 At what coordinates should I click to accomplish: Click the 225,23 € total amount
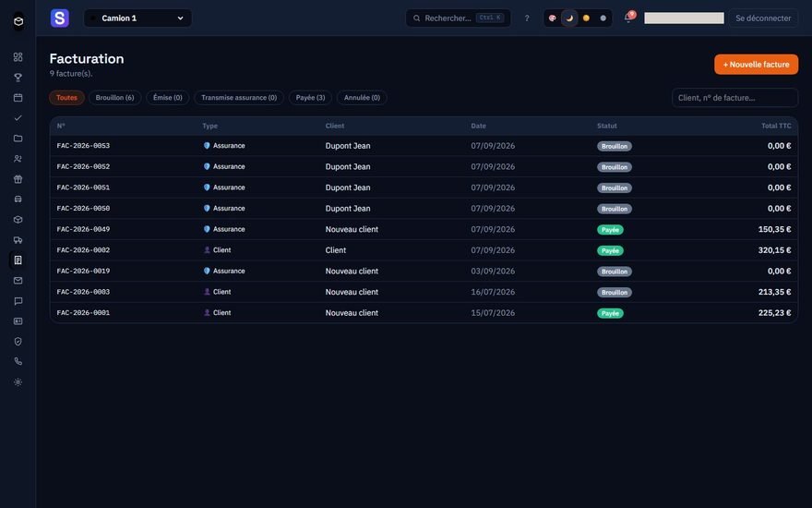tap(774, 312)
